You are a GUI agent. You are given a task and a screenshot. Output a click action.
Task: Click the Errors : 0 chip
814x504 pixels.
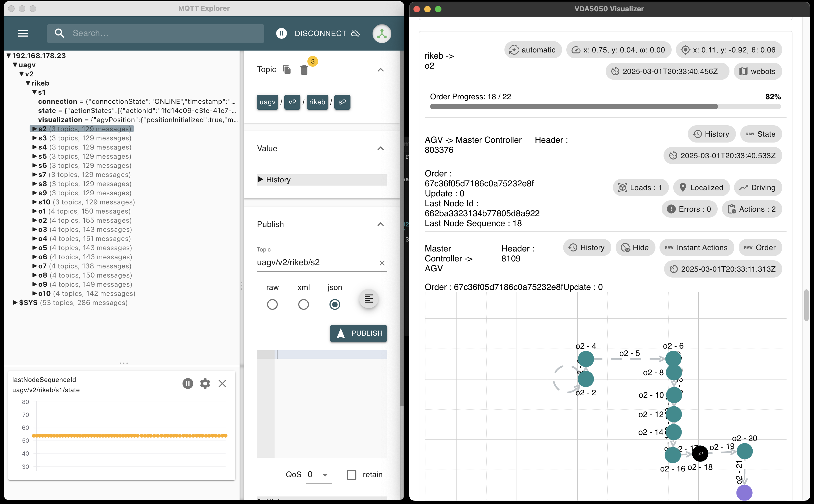[x=689, y=209]
